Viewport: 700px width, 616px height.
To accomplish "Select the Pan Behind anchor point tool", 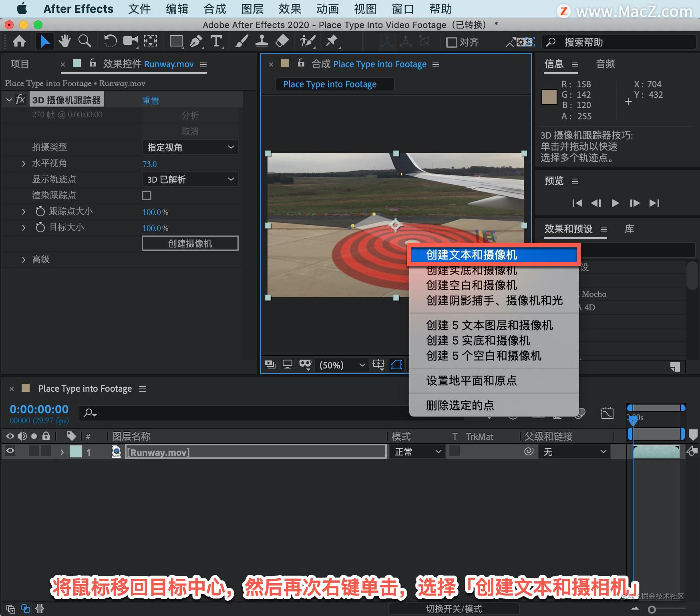I will pos(151,41).
